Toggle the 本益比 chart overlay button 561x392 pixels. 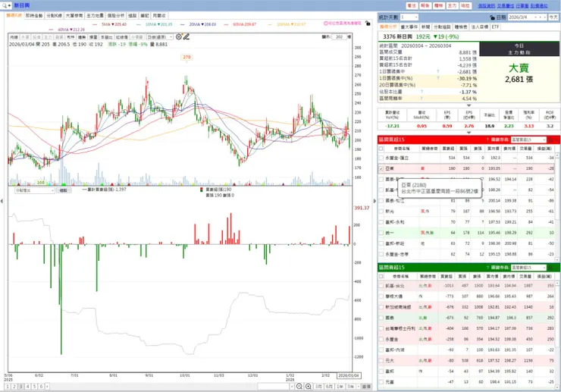[x=106, y=37]
